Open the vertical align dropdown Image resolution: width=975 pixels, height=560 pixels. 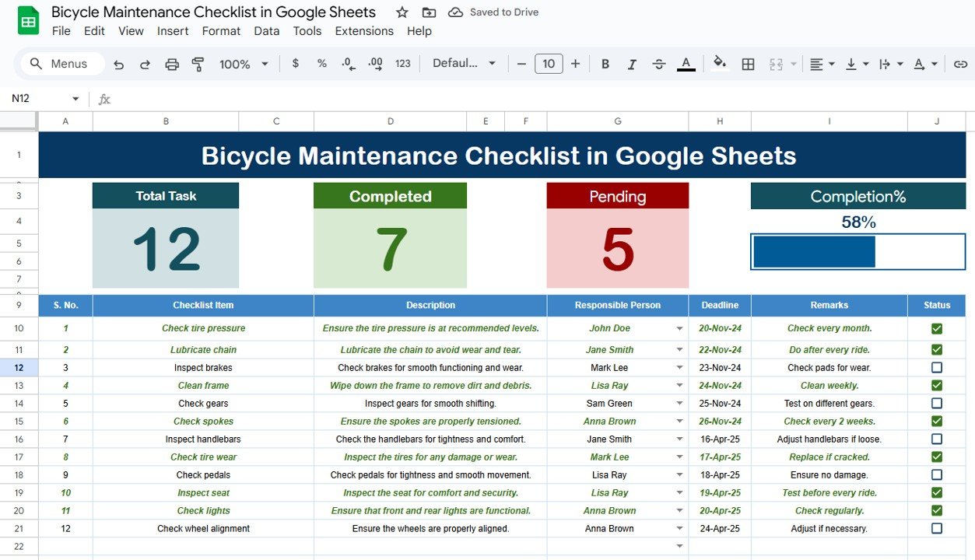pyautogui.click(x=856, y=64)
